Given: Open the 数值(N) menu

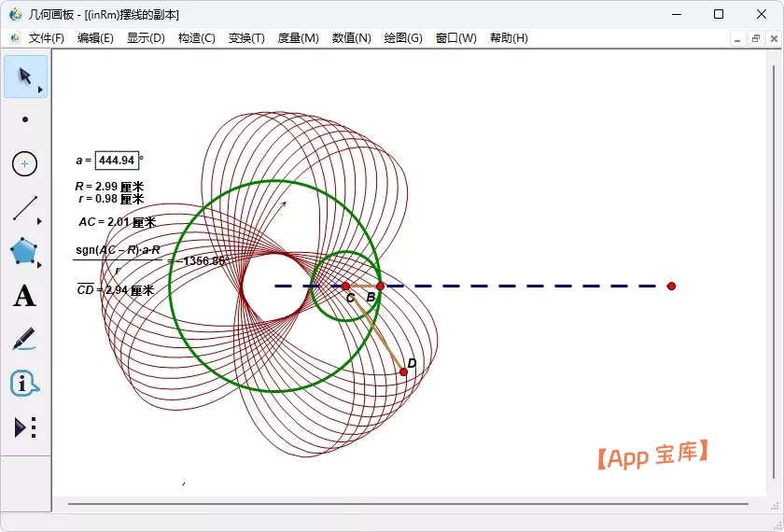Looking at the screenshot, I should coord(351,38).
